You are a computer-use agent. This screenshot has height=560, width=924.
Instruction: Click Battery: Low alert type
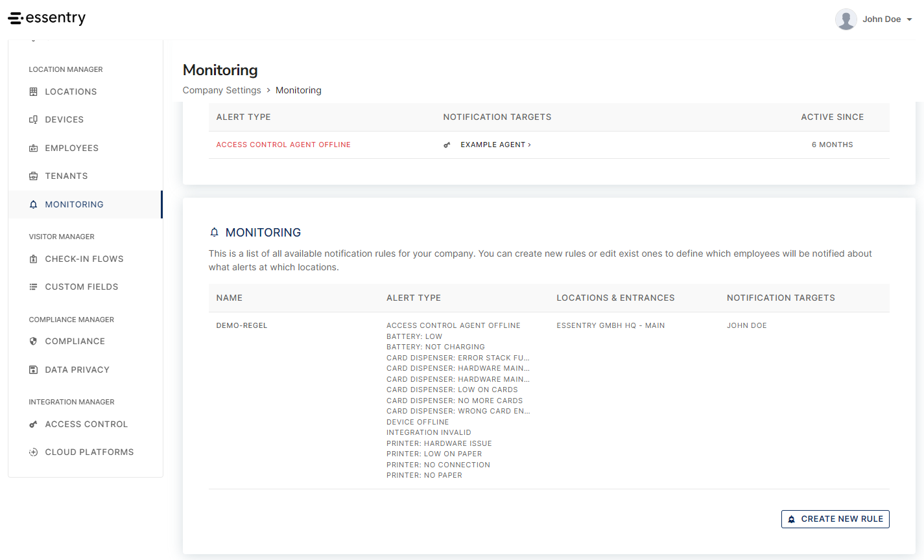(414, 336)
